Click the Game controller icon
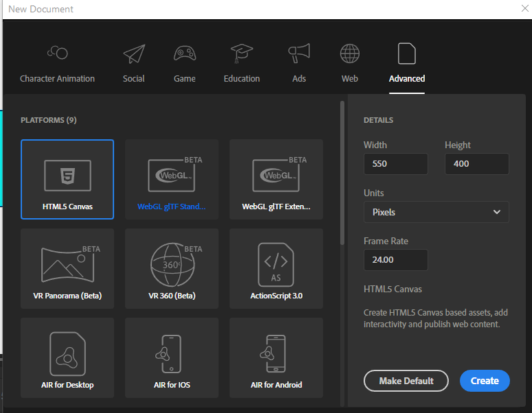This screenshot has width=532, height=413. tap(185, 54)
